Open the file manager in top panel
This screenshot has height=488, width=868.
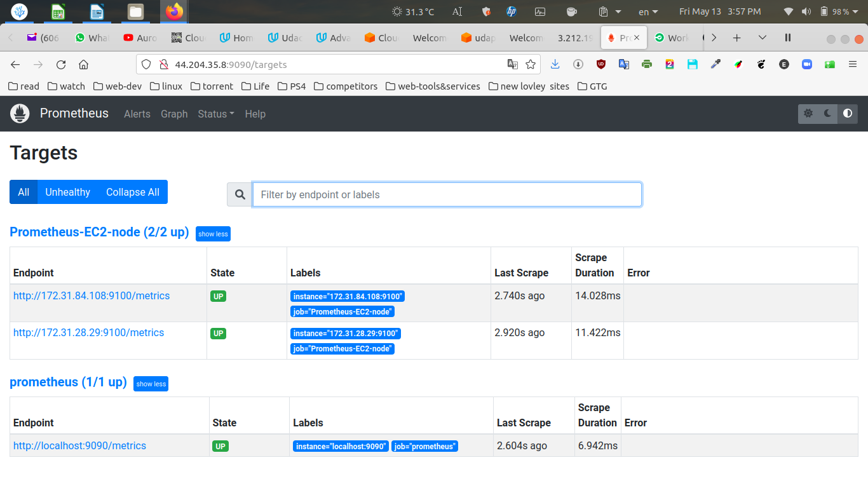click(135, 11)
